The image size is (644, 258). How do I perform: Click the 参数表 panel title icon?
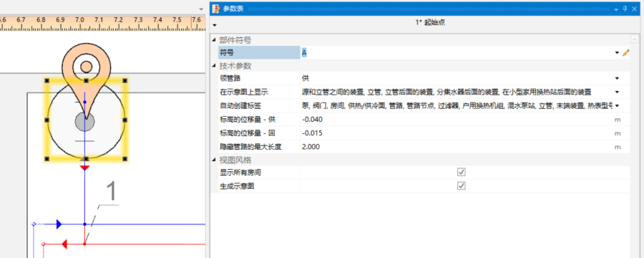[216, 9]
